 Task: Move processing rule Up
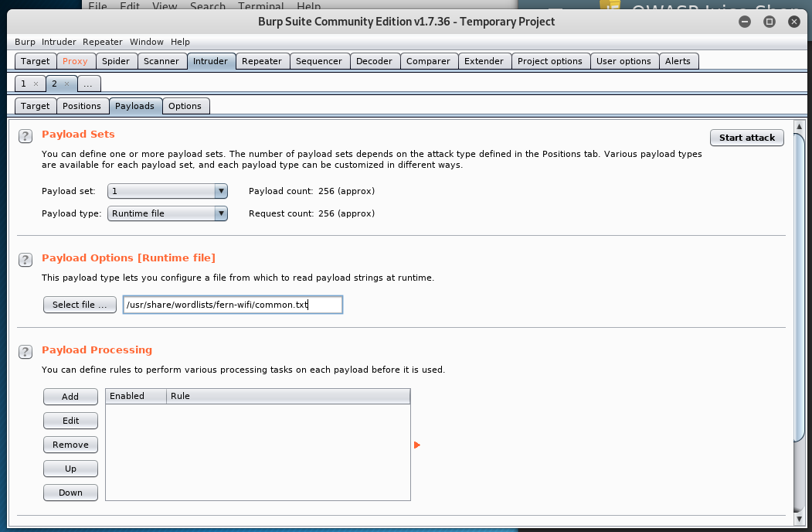pyautogui.click(x=70, y=469)
